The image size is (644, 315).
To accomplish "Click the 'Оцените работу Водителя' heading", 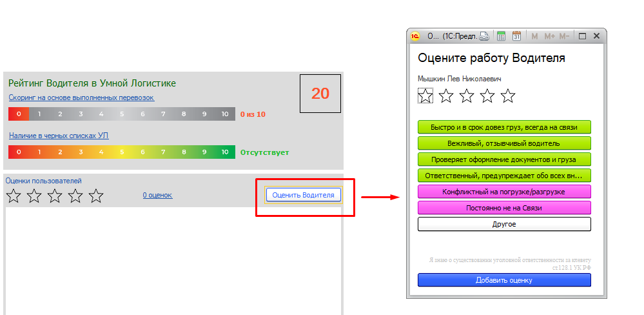I will click(x=491, y=58).
